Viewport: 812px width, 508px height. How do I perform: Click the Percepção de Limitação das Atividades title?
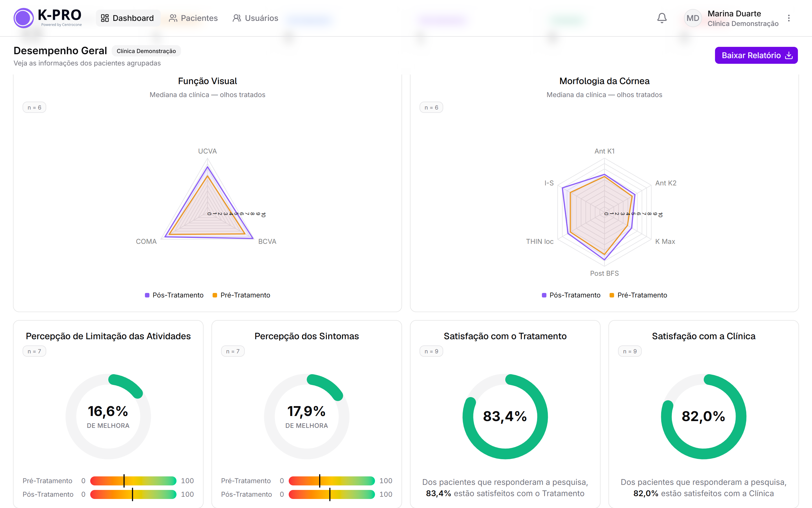[x=108, y=336]
